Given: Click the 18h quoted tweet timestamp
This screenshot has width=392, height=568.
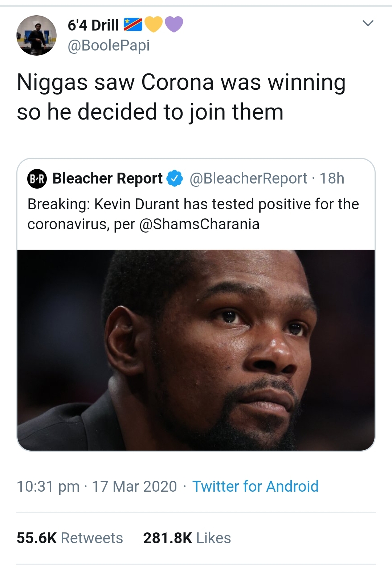Looking at the screenshot, I should click(332, 178).
